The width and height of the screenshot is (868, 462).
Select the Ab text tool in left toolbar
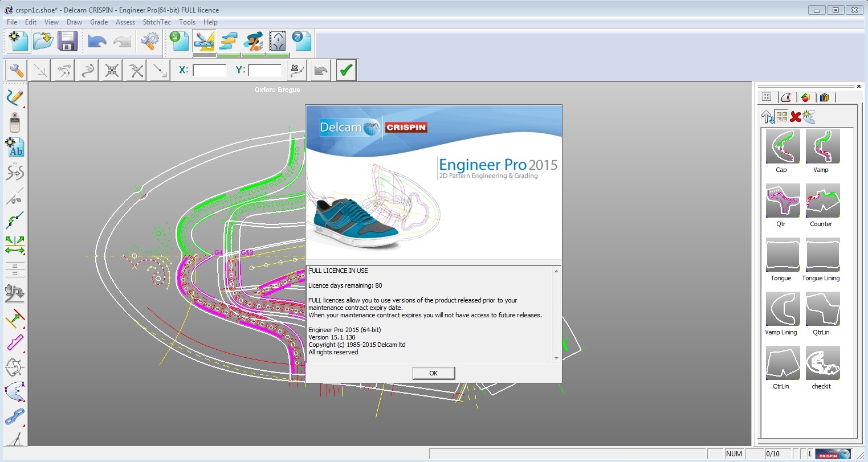(x=15, y=147)
